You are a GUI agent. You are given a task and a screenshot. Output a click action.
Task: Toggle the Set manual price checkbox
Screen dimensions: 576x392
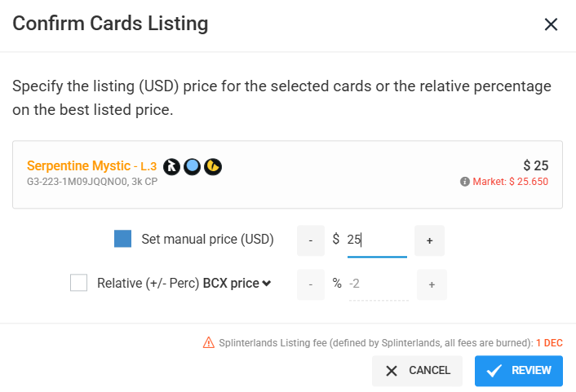(x=122, y=239)
